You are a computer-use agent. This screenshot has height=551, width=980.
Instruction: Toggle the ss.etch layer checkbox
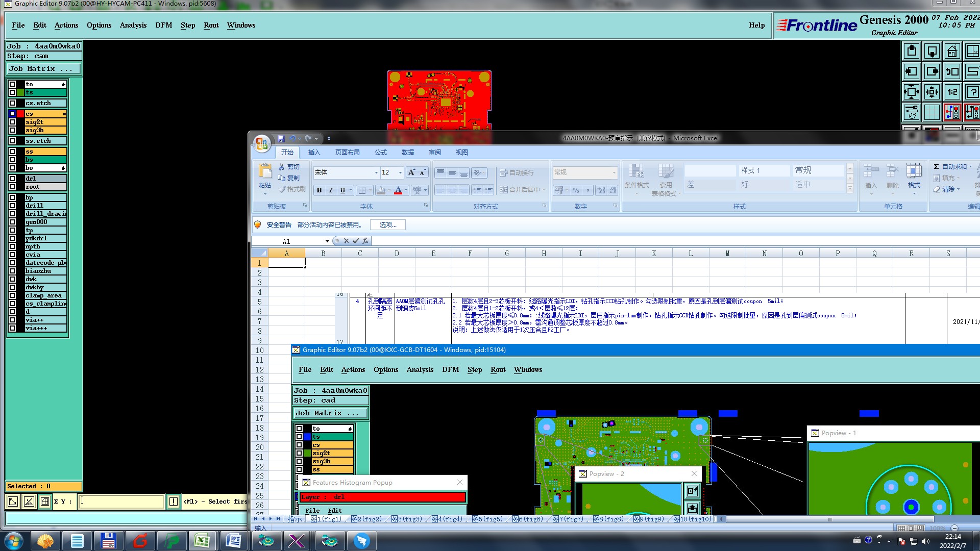point(12,141)
